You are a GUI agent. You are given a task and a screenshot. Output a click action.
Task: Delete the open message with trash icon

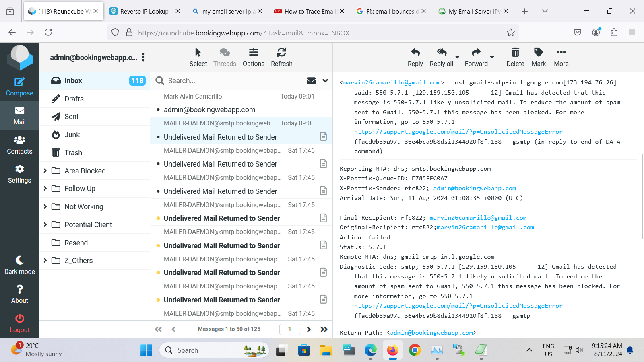(515, 53)
